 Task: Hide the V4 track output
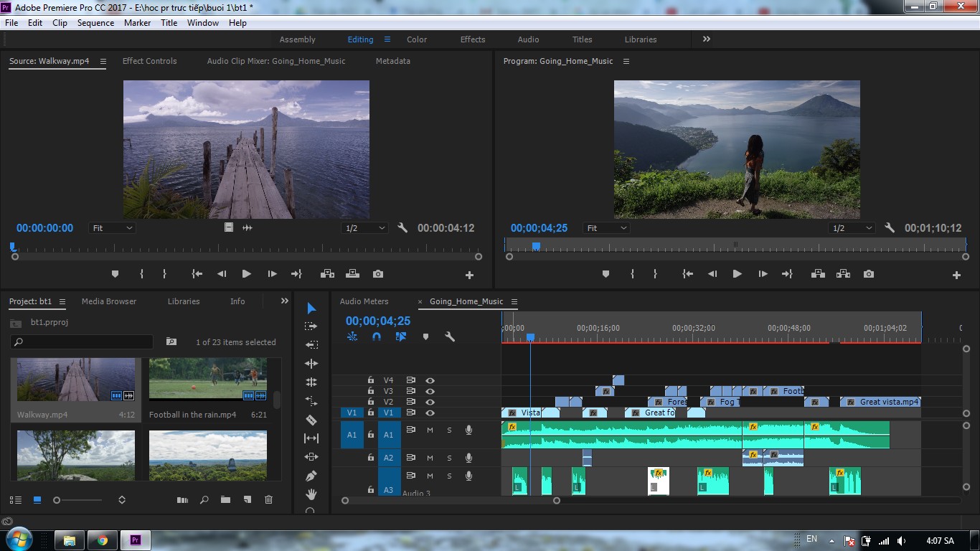pos(430,380)
